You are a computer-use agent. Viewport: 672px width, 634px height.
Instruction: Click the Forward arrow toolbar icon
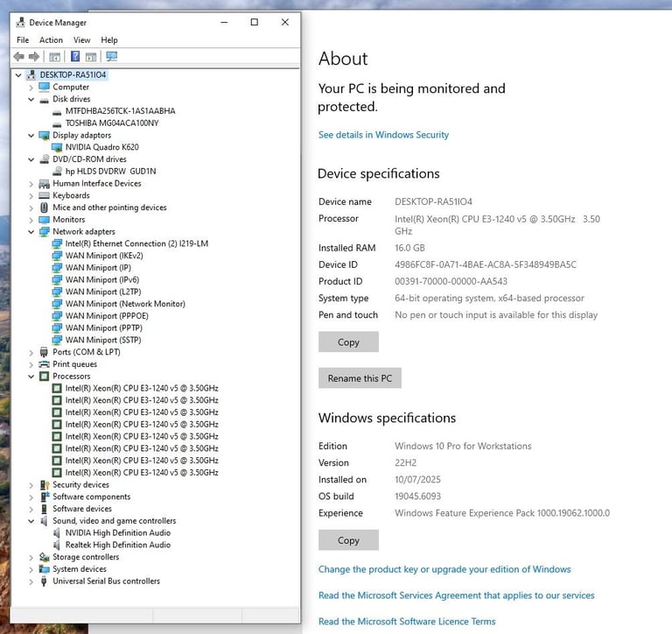tap(34, 56)
